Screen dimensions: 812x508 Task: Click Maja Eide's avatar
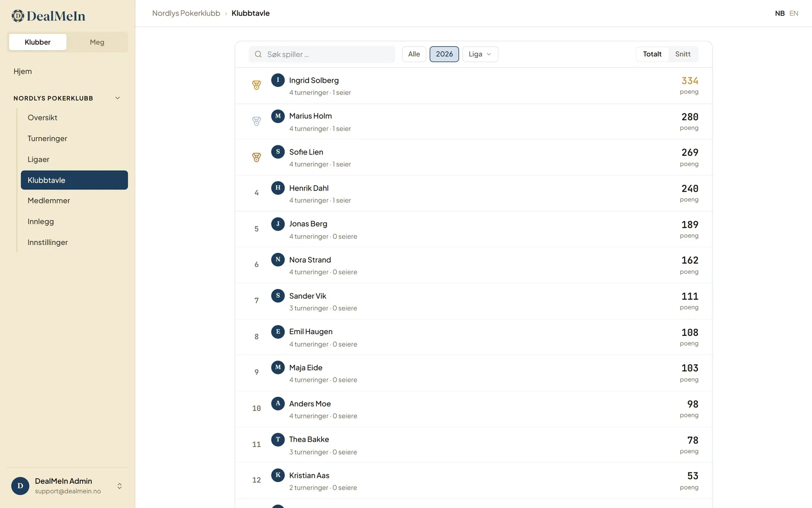coord(278,367)
